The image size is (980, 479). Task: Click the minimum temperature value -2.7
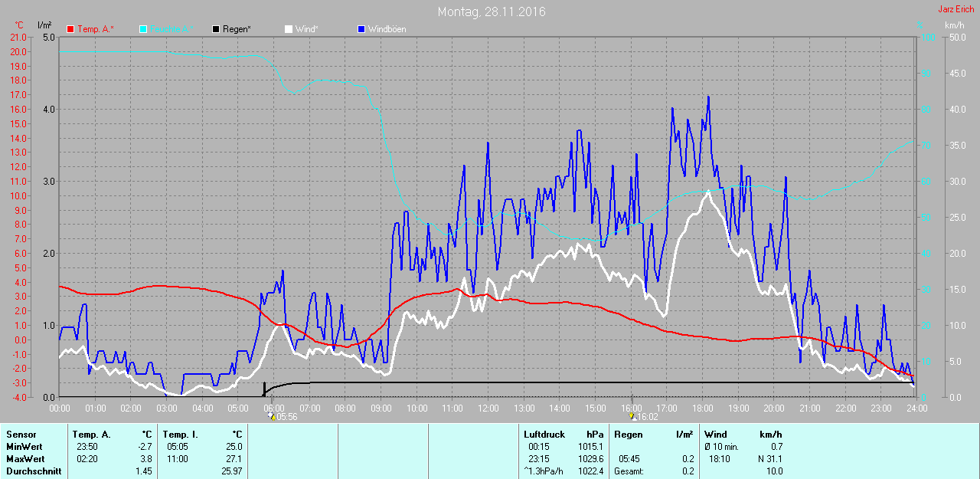[145, 446]
